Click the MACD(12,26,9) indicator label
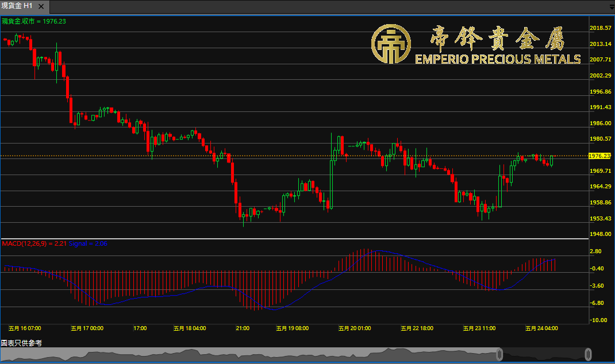 pyautogui.click(x=26, y=243)
